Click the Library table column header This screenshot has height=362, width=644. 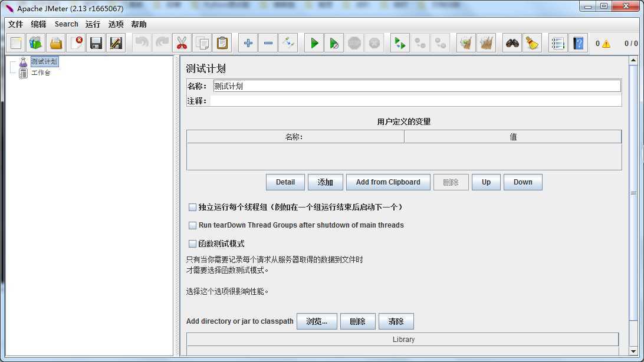coord(403,340)
